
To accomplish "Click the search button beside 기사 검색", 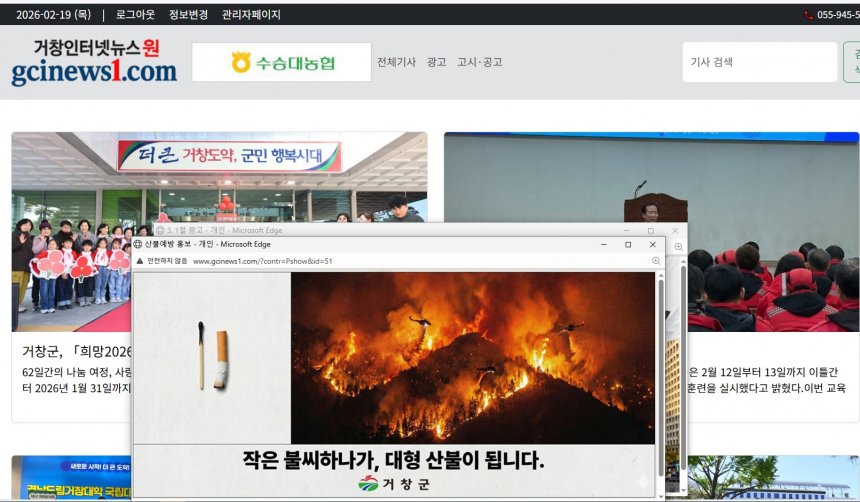I will click(x=852, y=62).
